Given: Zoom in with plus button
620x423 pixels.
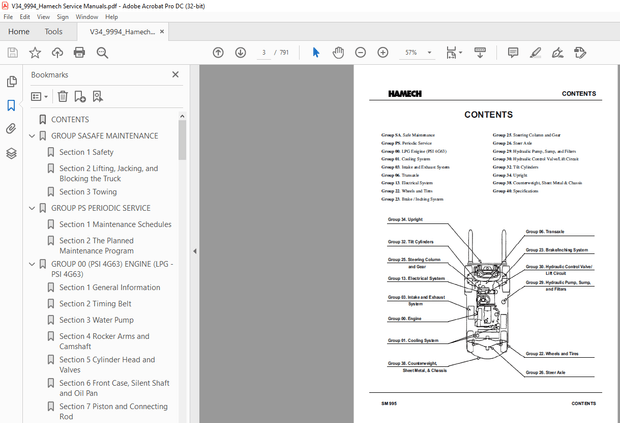Looking at the screenshot, I should pyautogui.click(x=383, y=53).
